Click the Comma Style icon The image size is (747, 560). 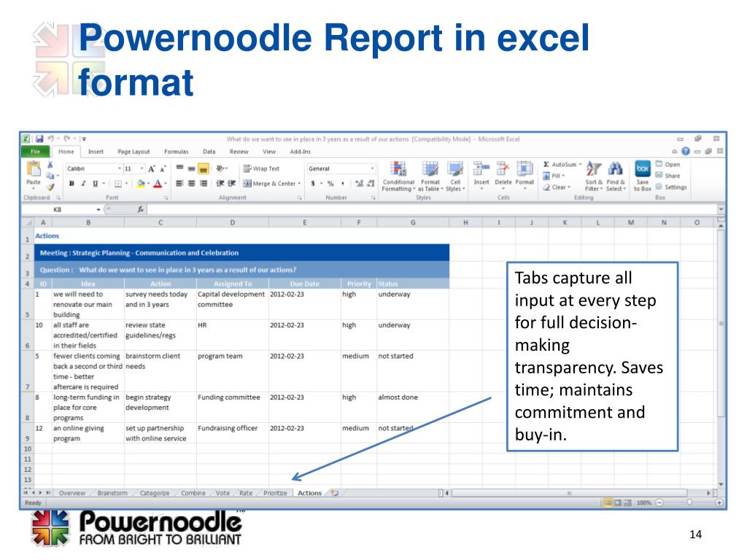click(343, 183)
